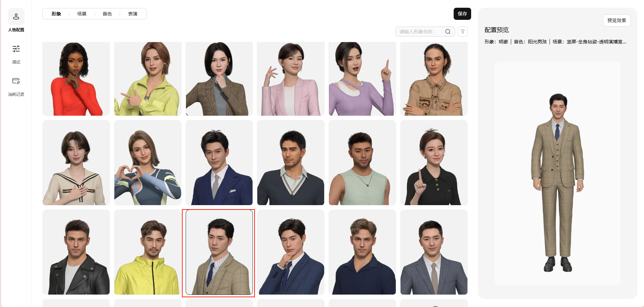Open the filter funnel icon
The width and height of the screenshot is (644, 307).
pos(463,32)
